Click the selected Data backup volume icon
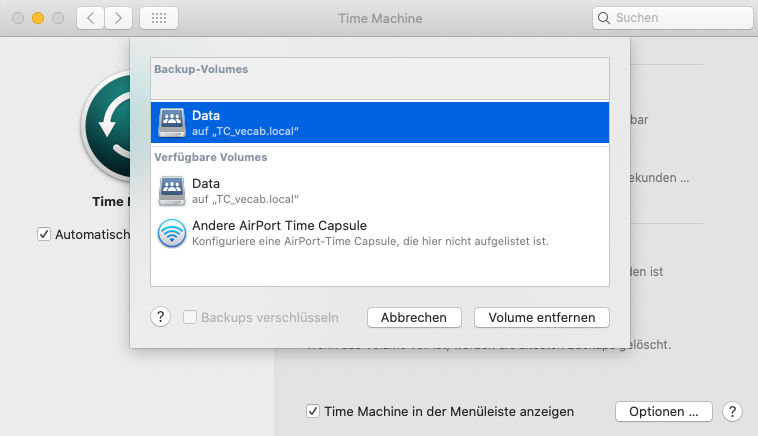Viewport: 758px width, 436px height. point(171,123)
